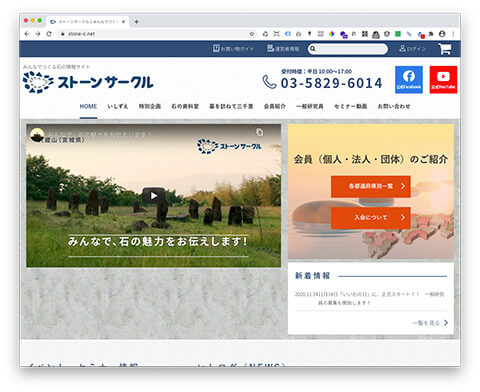Open the shopping cart icon

445,49
